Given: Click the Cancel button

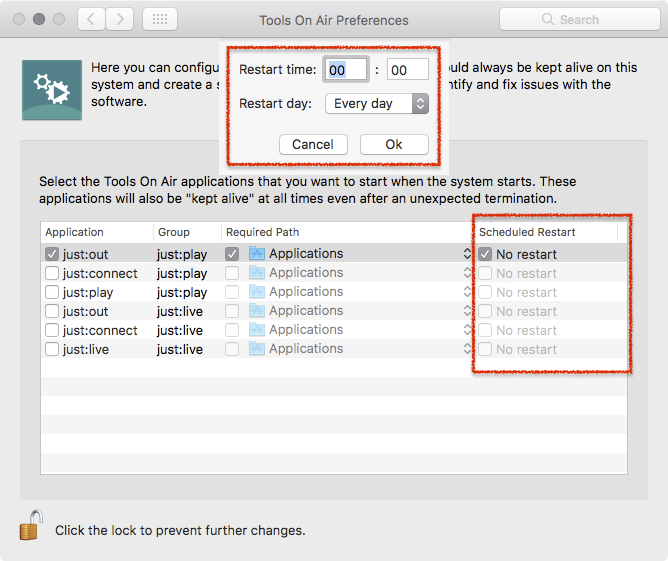Looking at the screenshot, I should click(x=313, y=144).
